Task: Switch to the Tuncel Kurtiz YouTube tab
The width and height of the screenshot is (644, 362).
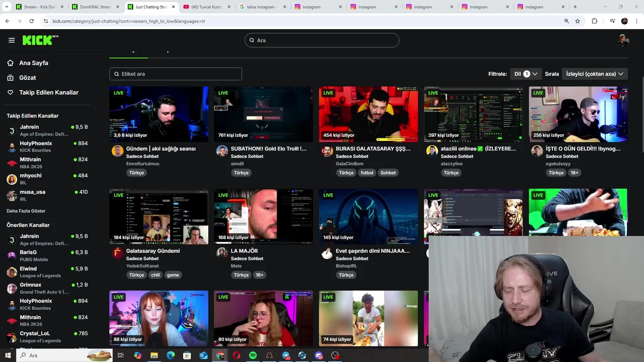Action: click(x=206, y=7)
